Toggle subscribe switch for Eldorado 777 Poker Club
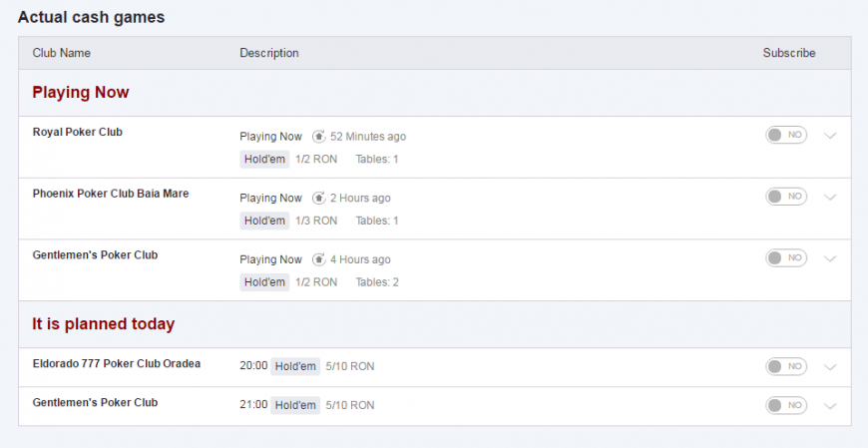Viewport: 868px width, 448px height. pyautogui.click(x=785, y=366)
